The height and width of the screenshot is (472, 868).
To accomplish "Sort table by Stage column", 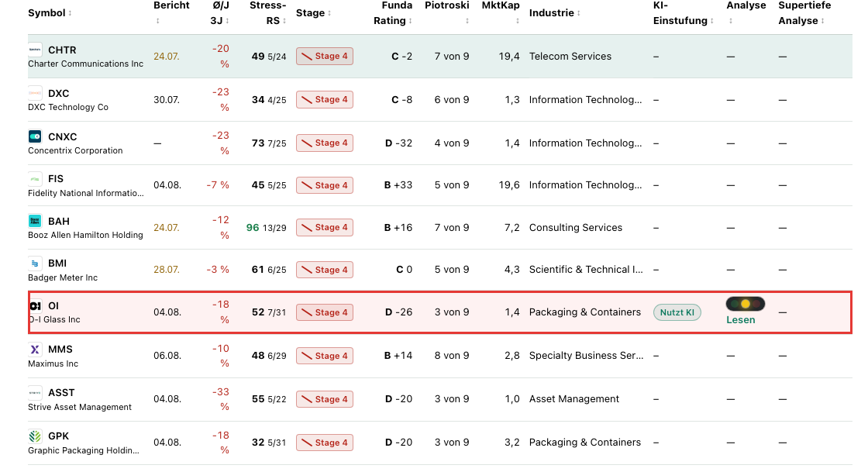I will [x=313, y=12].
